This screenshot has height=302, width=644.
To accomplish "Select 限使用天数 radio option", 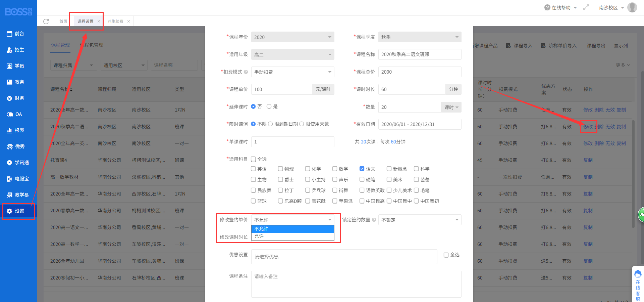I will point(302,124).
